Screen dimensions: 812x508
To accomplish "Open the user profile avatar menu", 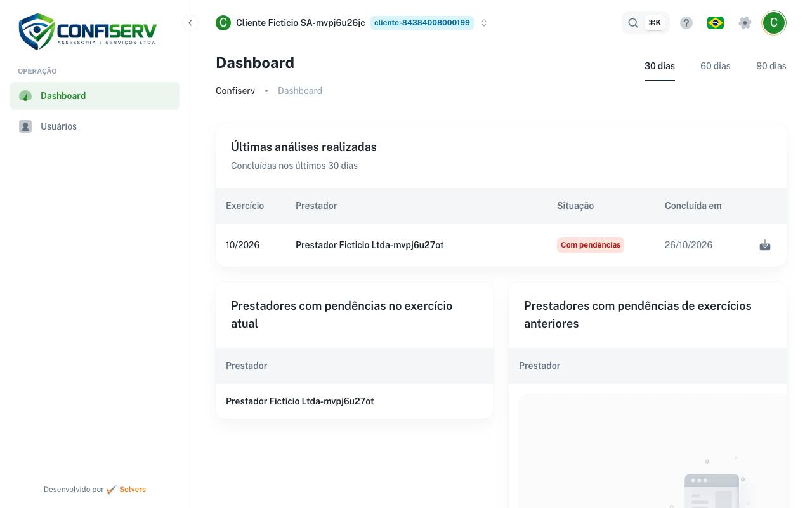I will pyautogui.click(x=774, y=23).
